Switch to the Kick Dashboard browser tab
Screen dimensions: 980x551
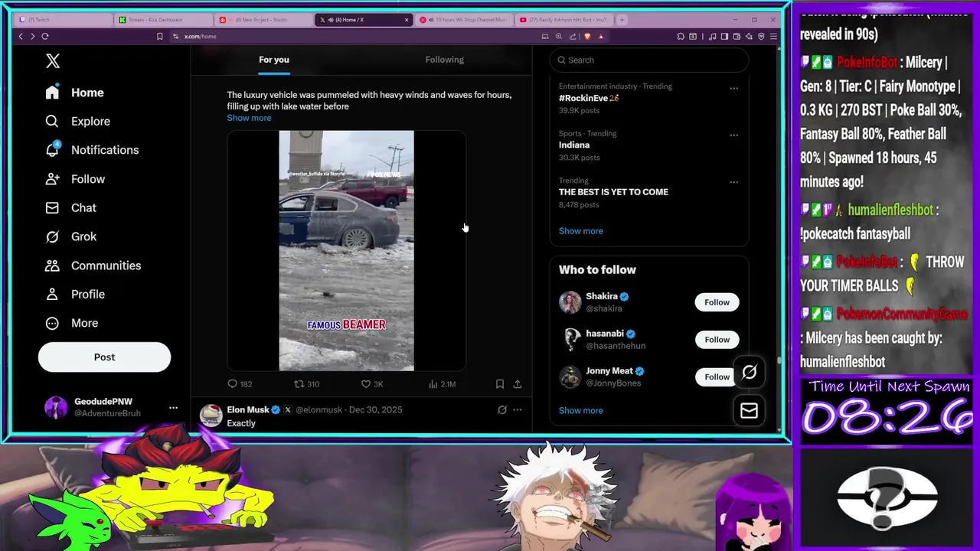tap(163, 19)
